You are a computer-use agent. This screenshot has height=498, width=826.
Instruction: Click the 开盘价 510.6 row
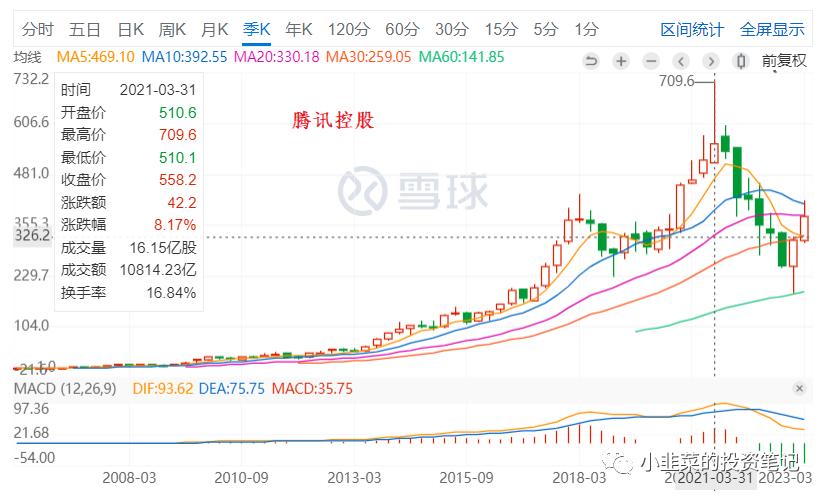(129, 112)
